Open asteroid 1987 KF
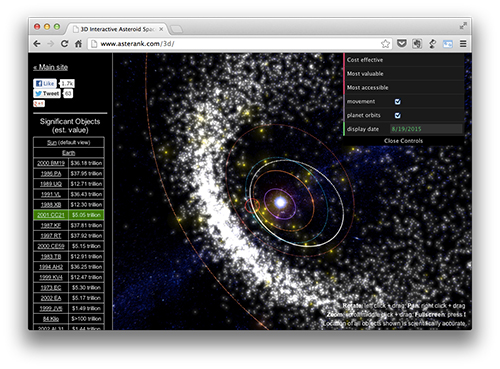The width and height of the screenshot is (500, 369). 51,225
